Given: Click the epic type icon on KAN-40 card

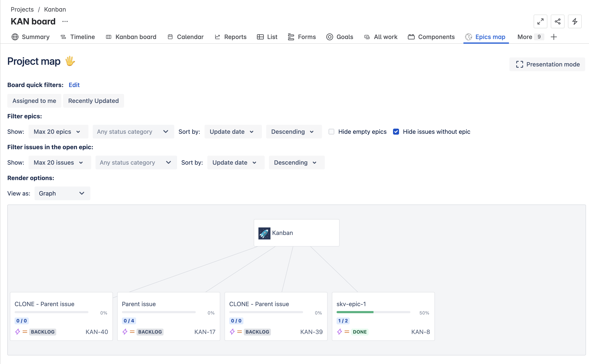Looking at the screenshot, I should coord(18,332).
